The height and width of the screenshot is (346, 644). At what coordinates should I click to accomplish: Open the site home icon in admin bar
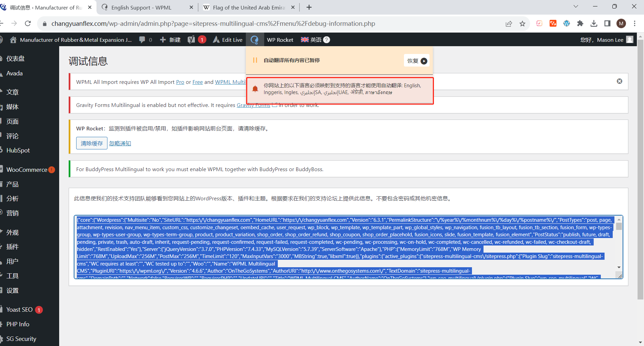point(13,40)
